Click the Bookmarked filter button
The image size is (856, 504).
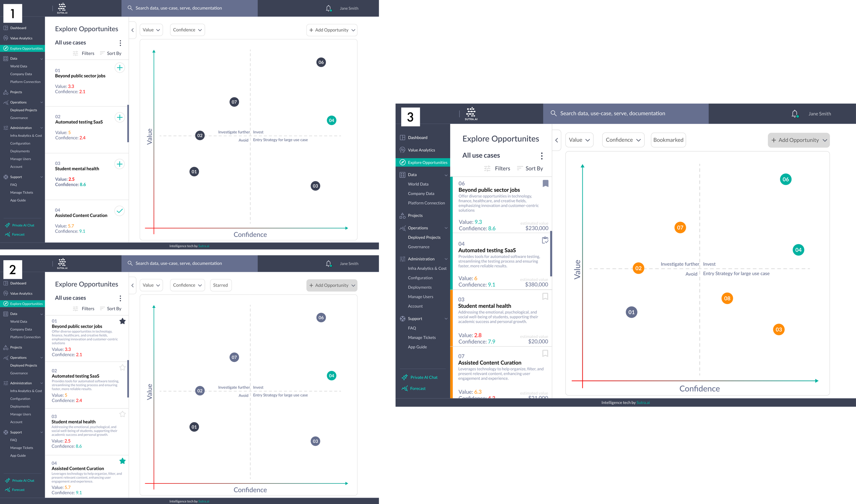(x=668, y=140)
